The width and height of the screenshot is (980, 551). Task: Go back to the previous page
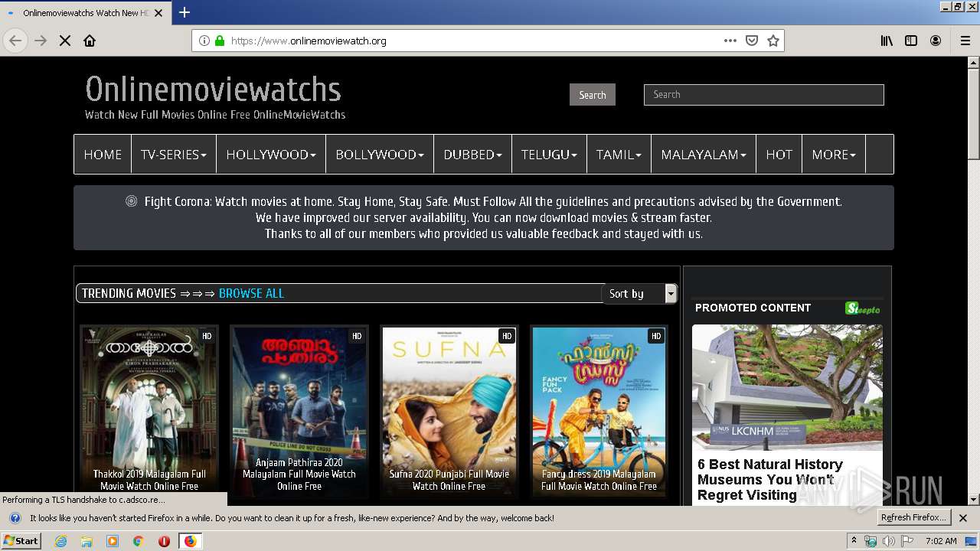[15, 41]
